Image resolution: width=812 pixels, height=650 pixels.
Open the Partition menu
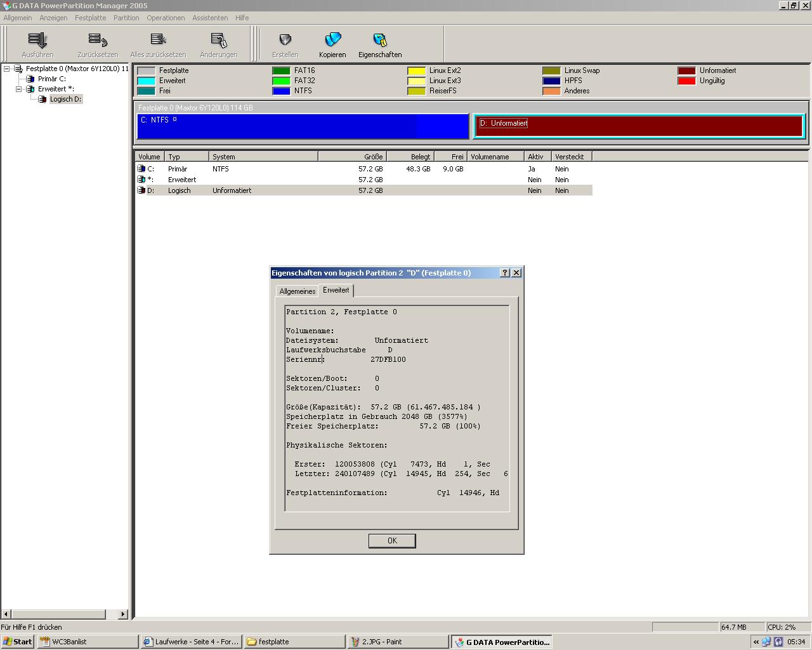coord(126,18)
